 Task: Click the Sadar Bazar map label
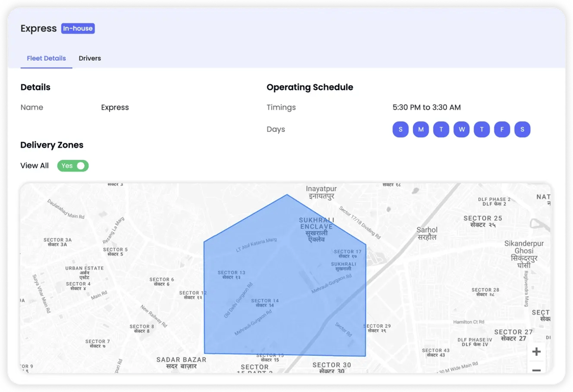(x=181, y=363)
